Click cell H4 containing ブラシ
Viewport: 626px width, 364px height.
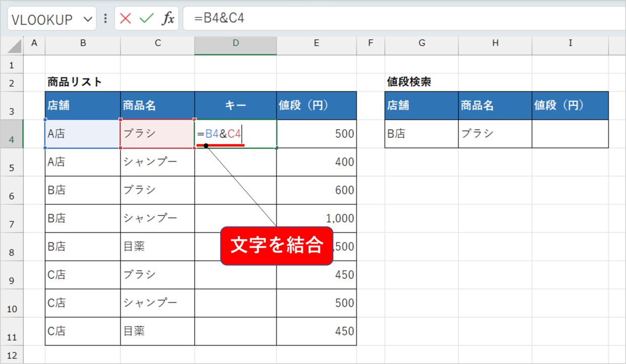[x=495, y=134]
